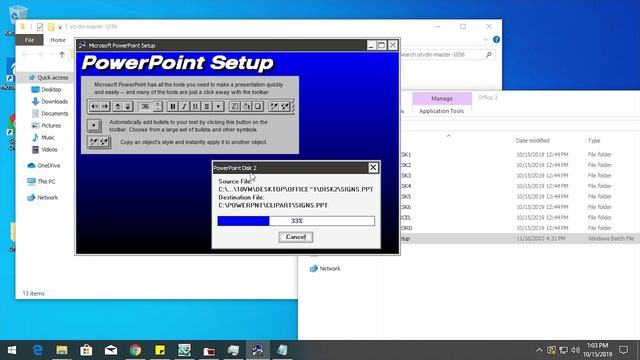
Task: Click the large bullet button beside the bullets description
Action: pyautogui.click(x=94, y=125)
